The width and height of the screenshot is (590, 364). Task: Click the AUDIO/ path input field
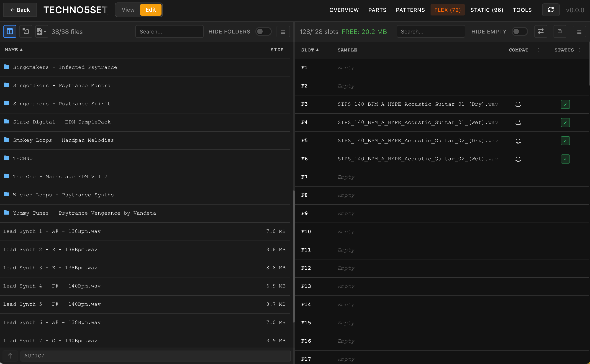[x=156, y=356]
